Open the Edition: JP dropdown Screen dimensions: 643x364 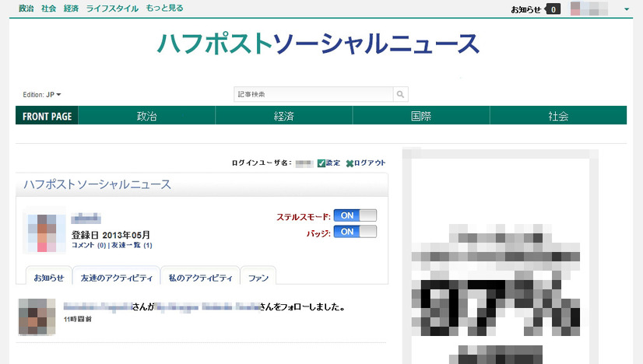[x=42, y=95]
